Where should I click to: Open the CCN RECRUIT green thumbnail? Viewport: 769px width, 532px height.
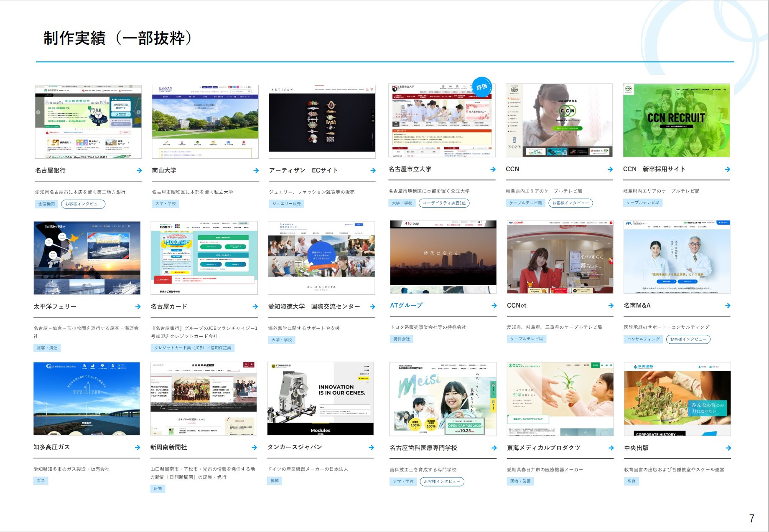point(676,120)
